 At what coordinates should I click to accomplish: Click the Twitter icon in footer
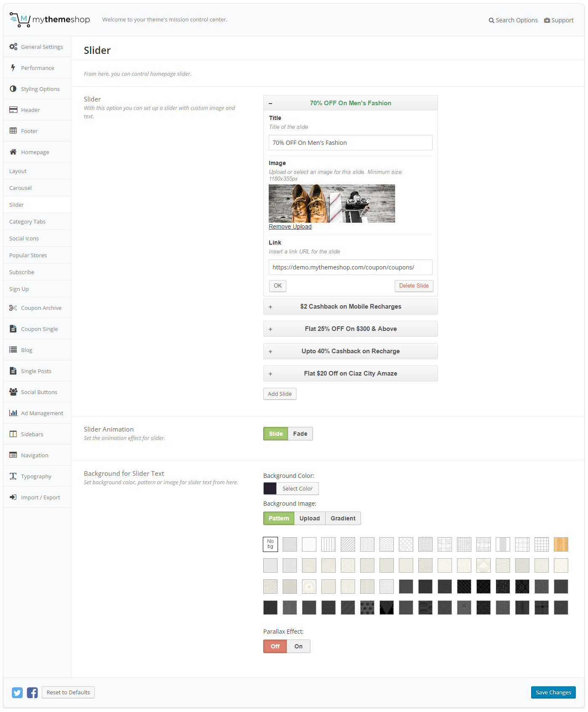coord(17,693)
